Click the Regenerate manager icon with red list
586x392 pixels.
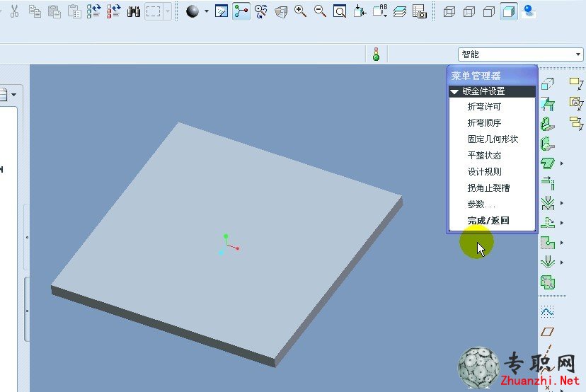point(114,11)
